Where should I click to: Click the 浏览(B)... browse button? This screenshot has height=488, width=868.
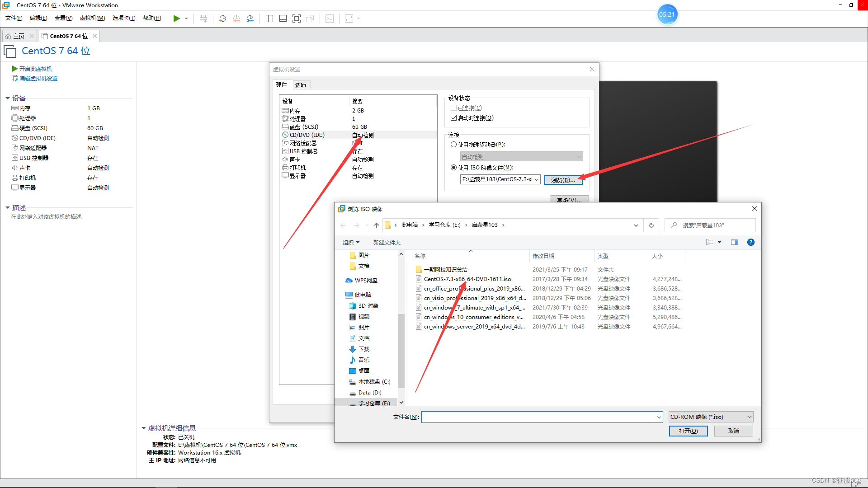click(x=563, y=180)
